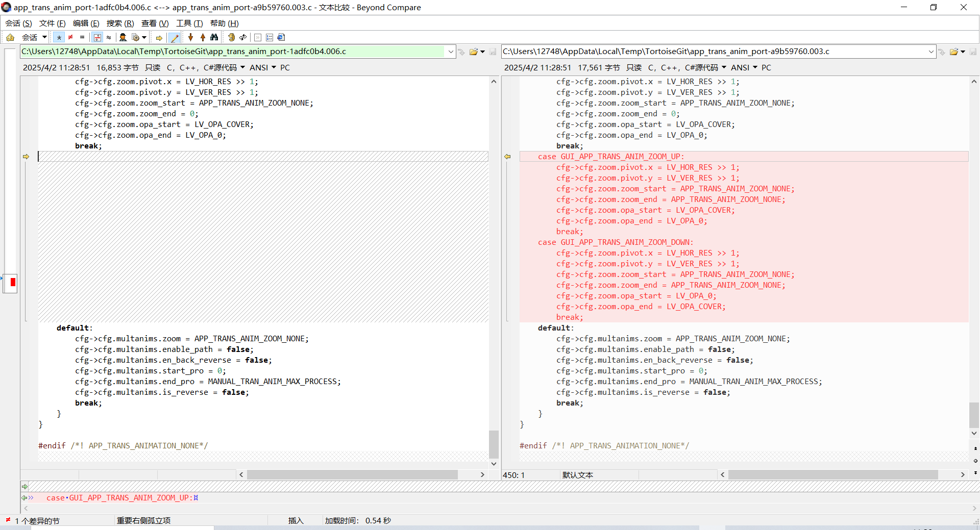Open the 工具 (T) menu

click(189, 23)
